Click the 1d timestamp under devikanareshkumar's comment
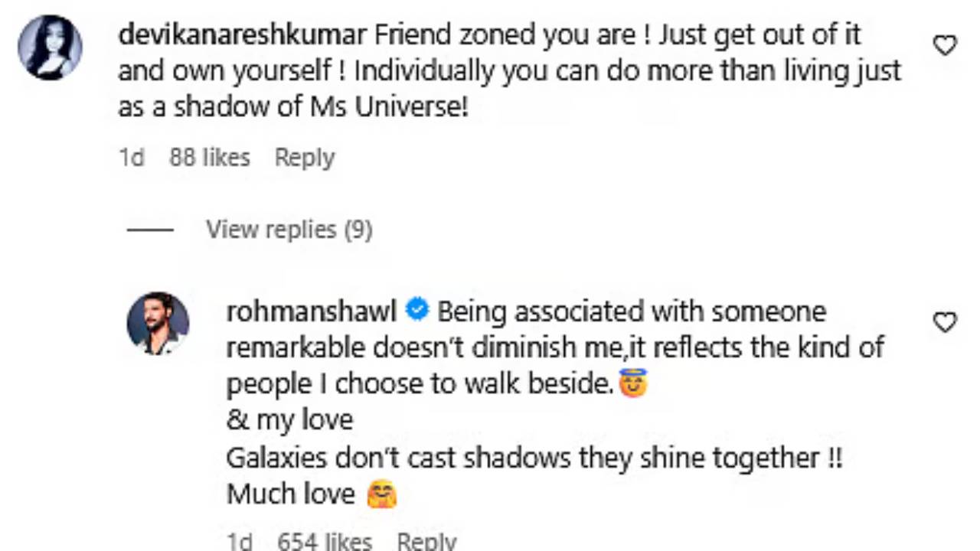Screen dimensions: 980x551 point(132,158)
